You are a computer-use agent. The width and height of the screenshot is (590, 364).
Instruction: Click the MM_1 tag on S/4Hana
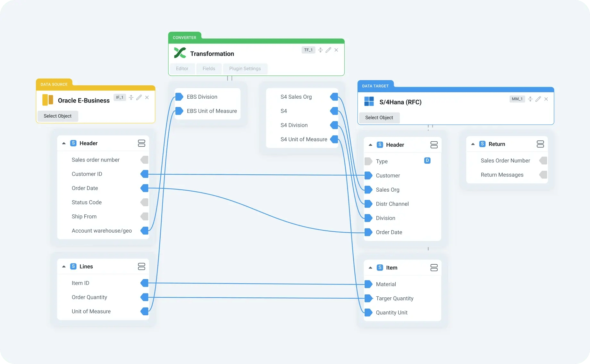tap(517, 99)
